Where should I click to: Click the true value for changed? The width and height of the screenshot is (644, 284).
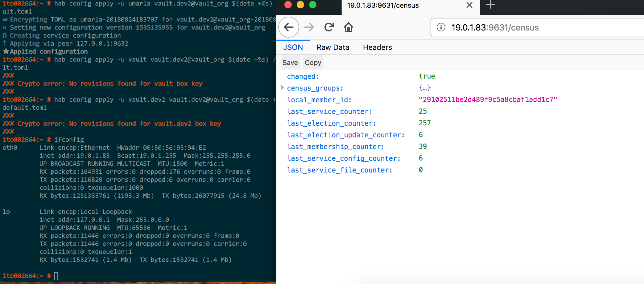point(427,76)
